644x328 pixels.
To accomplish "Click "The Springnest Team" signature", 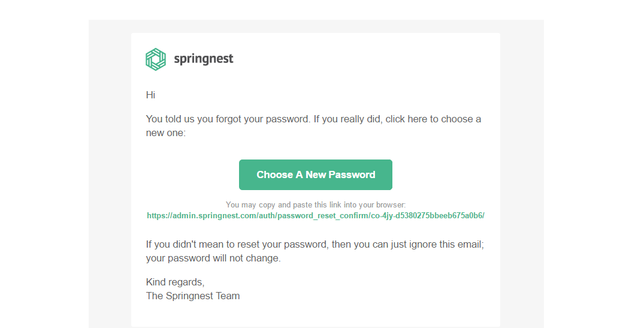I will (192, 296).
